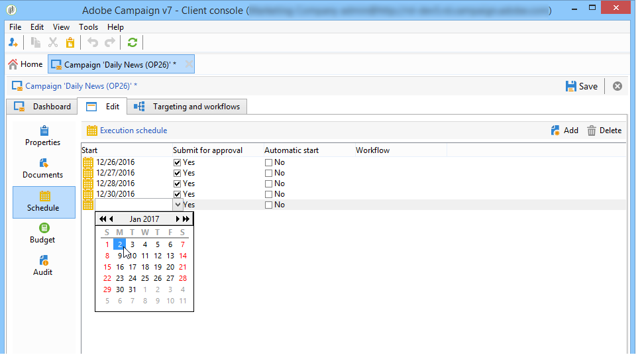
Task: Click the copy icon in toolbar
Action: pos(36,42)
